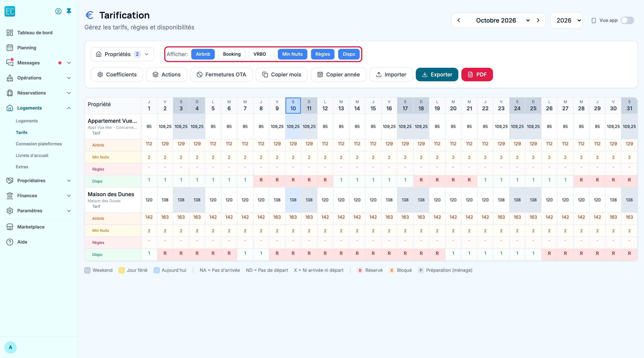
Task: Open the 2026 year dropdown
Action: point(566,21)
